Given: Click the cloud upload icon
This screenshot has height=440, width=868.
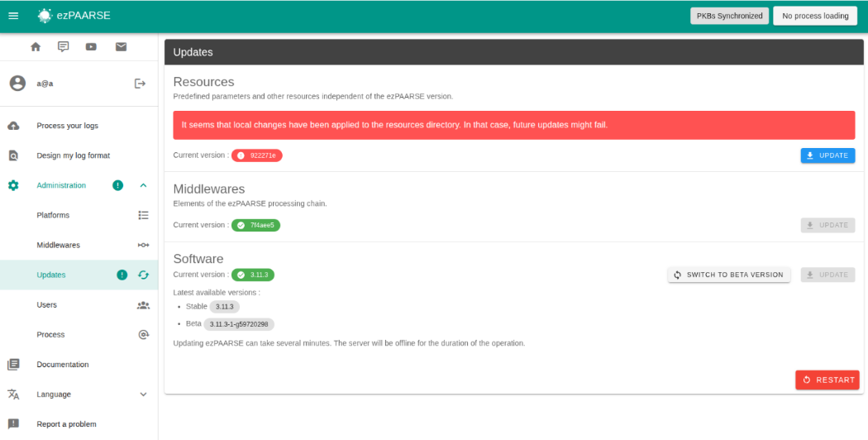Looking at the screenshot, I should click(13, 126).
